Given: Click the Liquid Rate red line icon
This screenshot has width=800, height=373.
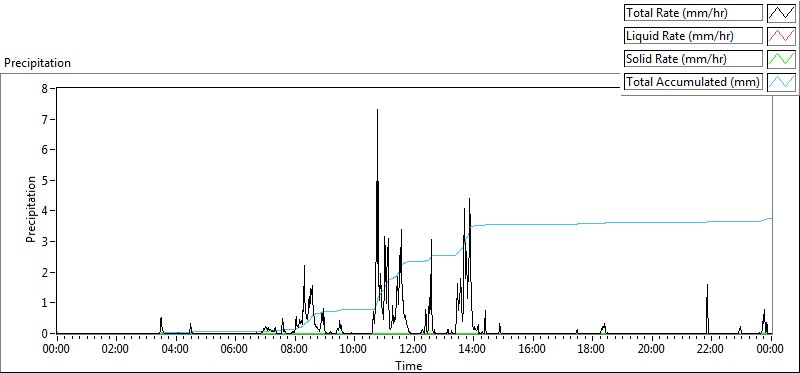Looking at the screenshot, I should click(781, 36).
